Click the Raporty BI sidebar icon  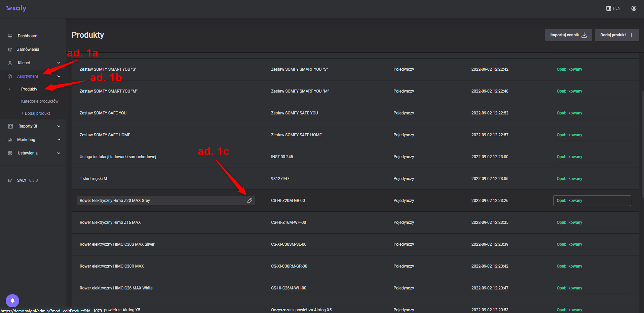coord(10,126)
